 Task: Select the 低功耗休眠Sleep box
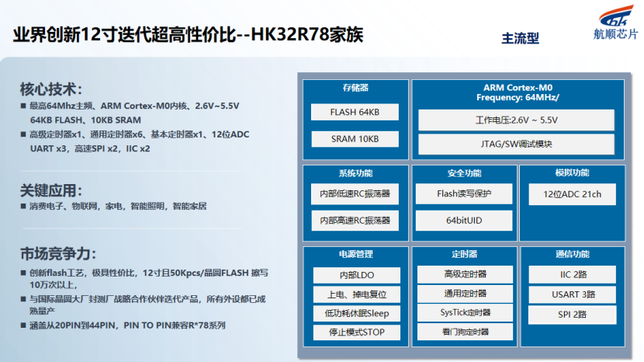click(357, 314)
